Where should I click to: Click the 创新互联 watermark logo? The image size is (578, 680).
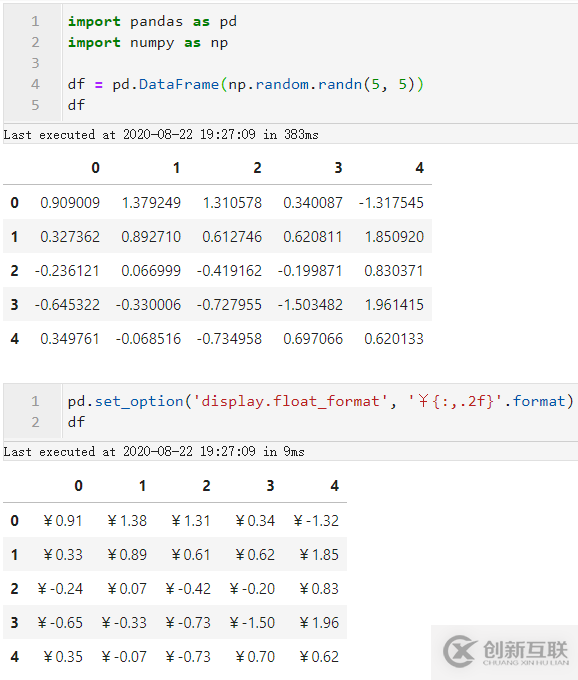pos(506,651)
